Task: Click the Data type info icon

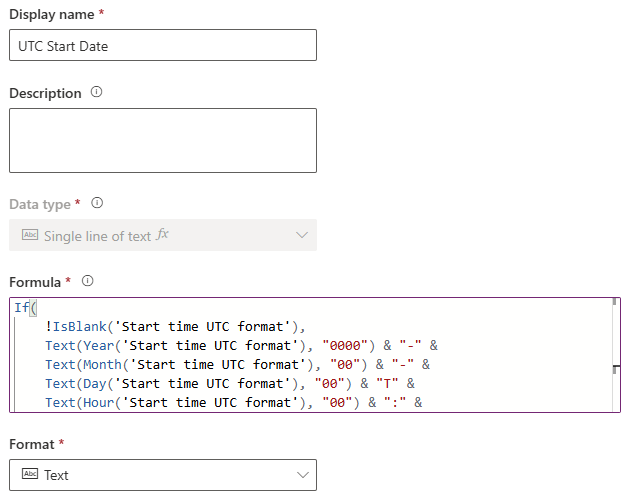Action: pos(97,203)
